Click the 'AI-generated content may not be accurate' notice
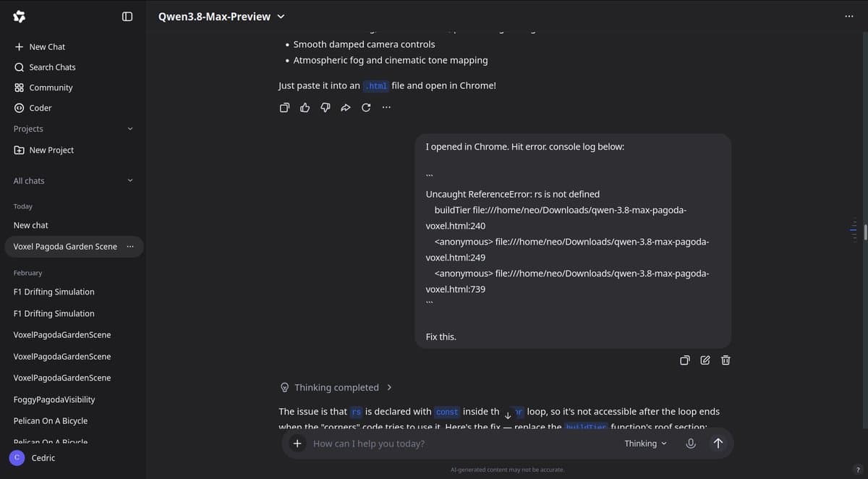Viewport: 868px width, 479px height. point(507,470)
